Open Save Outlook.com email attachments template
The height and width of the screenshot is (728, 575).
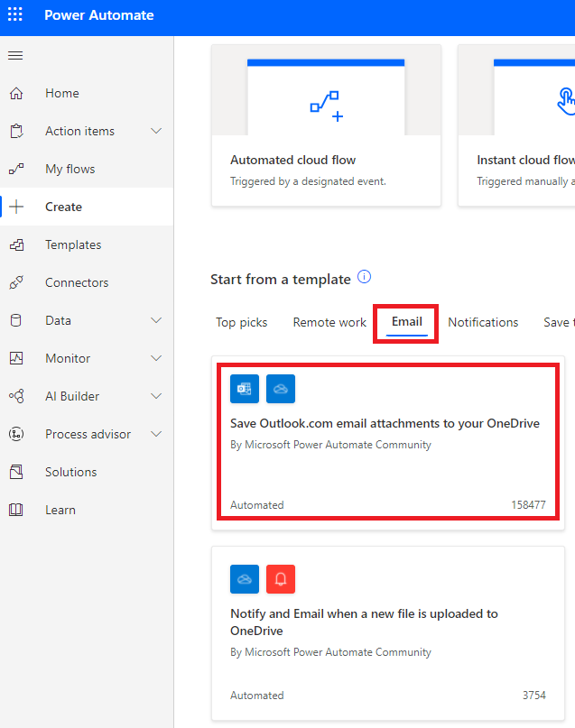pos(388,444)
